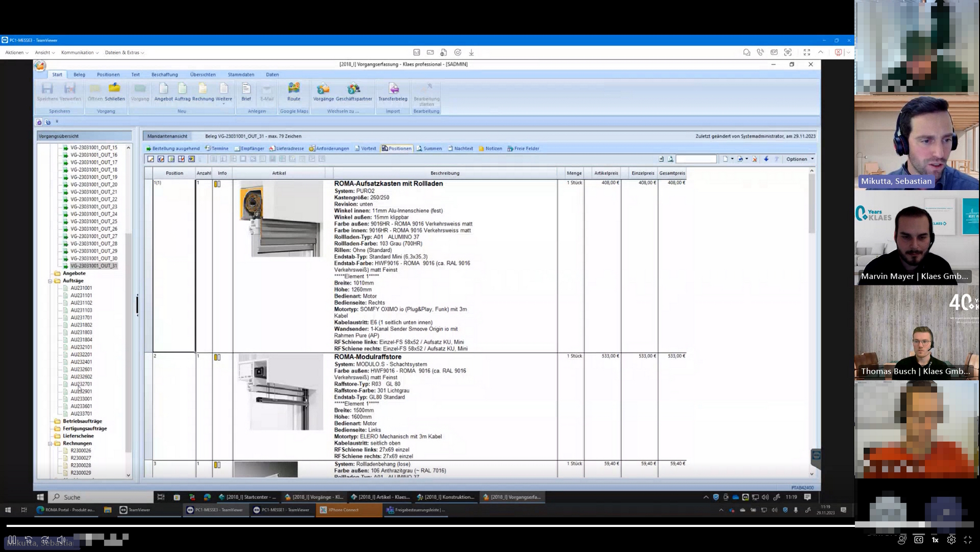Click the ROMA-Modulraffstore product thumbnail
980x552 pixels.
(281, 392)
